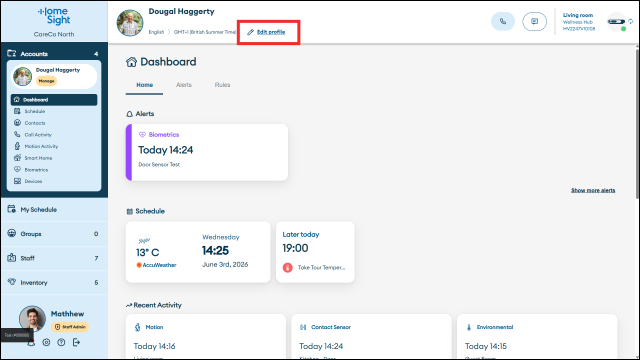
Task: Select Dashboard in the sidebar
Action: (54, 100)
